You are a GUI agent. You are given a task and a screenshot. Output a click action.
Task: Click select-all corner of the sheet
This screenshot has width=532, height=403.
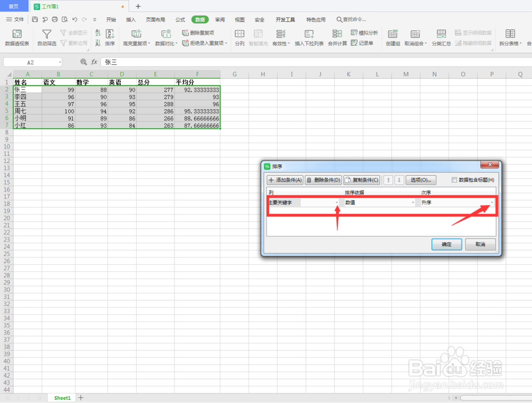[x=8, y=74]
